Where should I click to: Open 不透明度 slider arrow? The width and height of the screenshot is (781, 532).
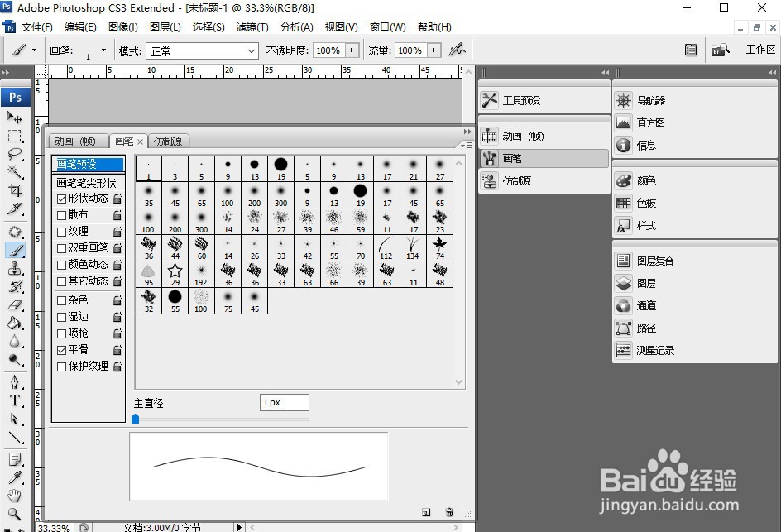coord(352,50)
